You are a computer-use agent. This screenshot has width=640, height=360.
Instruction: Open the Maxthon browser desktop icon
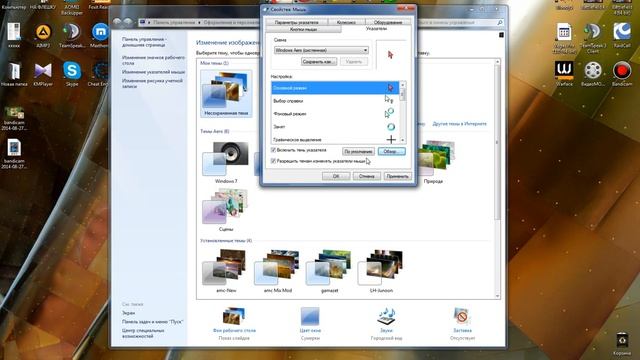(x=100, y=36)
